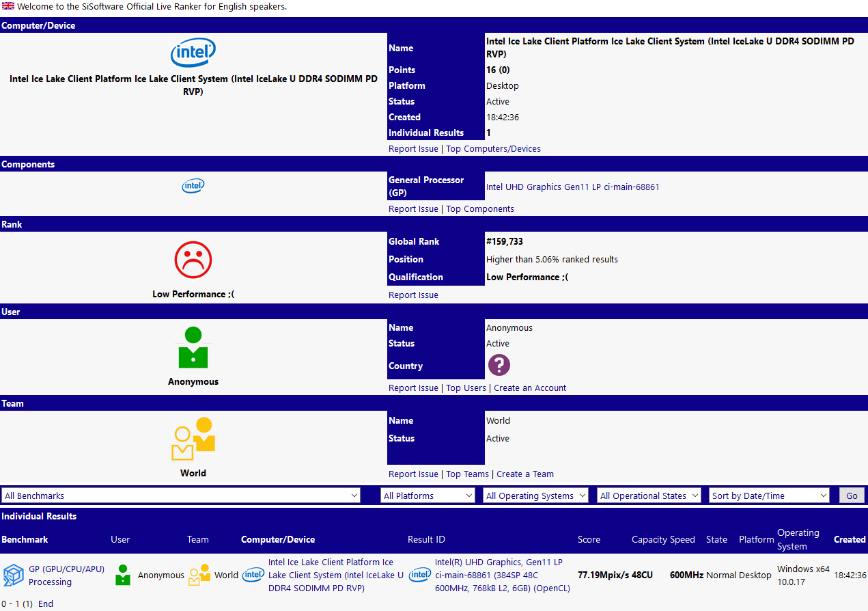The height and width of the screenshot is (611, 868).
Task: Click Anonymous user name in results row
Action: (x=161, y=575)
